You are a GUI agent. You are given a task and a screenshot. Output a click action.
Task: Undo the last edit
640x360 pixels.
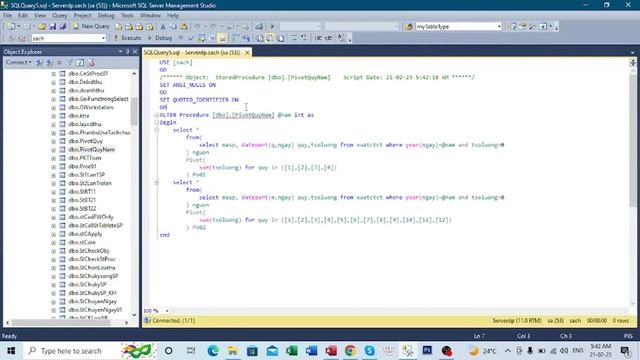(x=197, y=27)
